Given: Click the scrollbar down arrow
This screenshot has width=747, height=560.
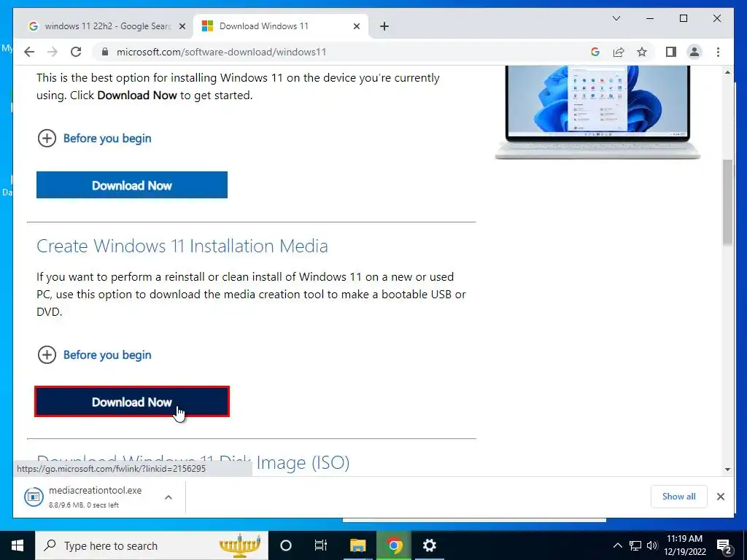Looking at the screenshot, I should [727, 469].
